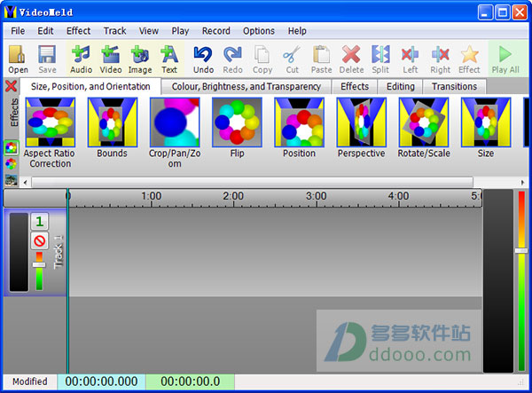Switch to the Editing tab
The height and width of the screenshot is (393, 532).
click(x=401, y=87)
